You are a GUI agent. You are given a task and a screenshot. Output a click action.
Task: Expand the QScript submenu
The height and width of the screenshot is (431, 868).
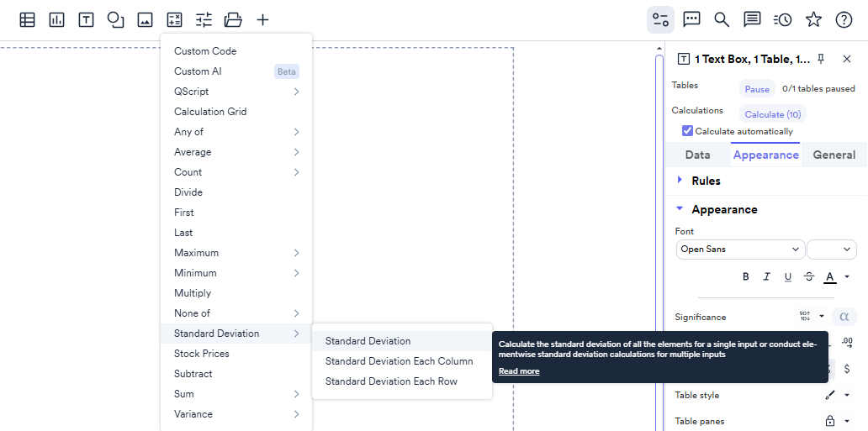(236, 92)
